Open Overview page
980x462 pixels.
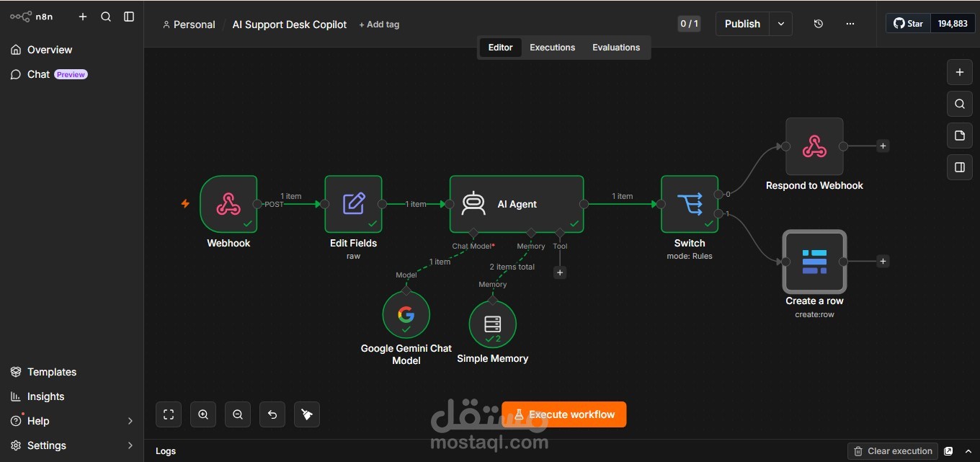coord(72,50)
